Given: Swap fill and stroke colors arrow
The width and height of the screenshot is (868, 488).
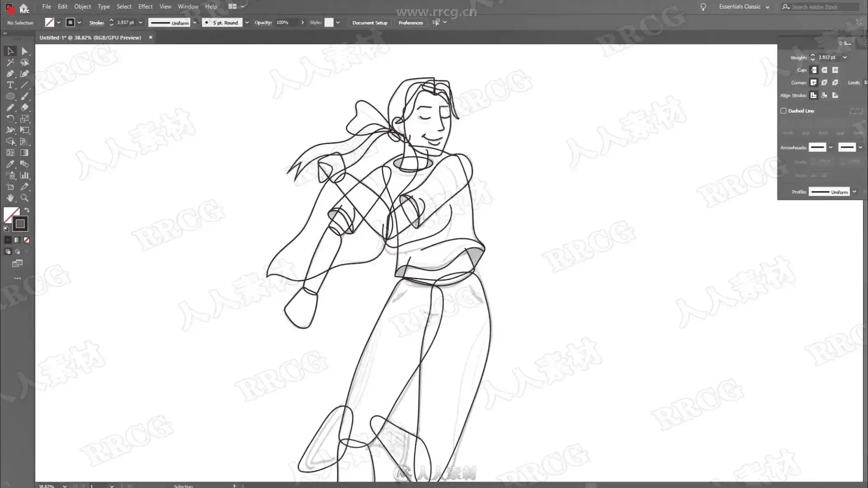Looking at the screenshot, I should click(x=27, y=210).
